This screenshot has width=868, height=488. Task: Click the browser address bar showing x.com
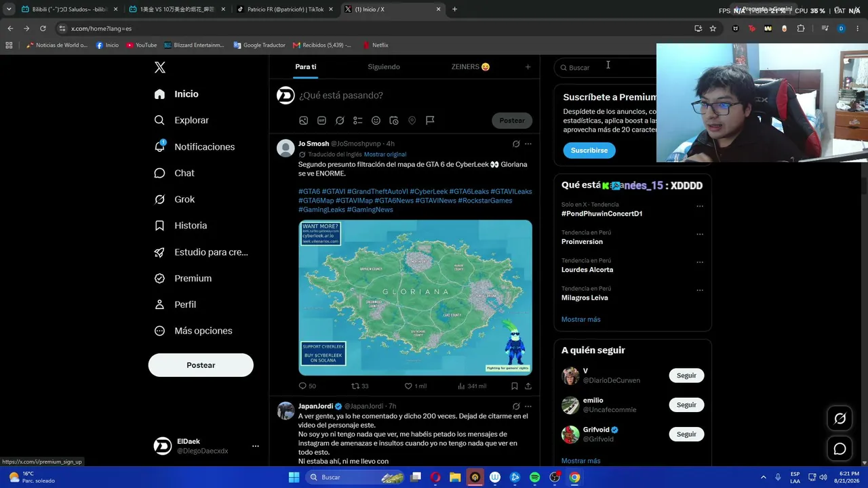[373, 28]
